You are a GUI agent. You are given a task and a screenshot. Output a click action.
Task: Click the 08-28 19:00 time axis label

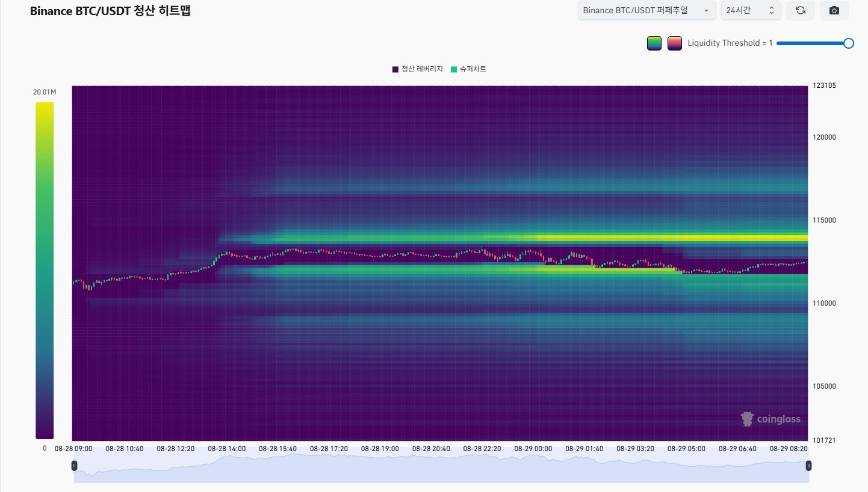(x=380, y=449)
